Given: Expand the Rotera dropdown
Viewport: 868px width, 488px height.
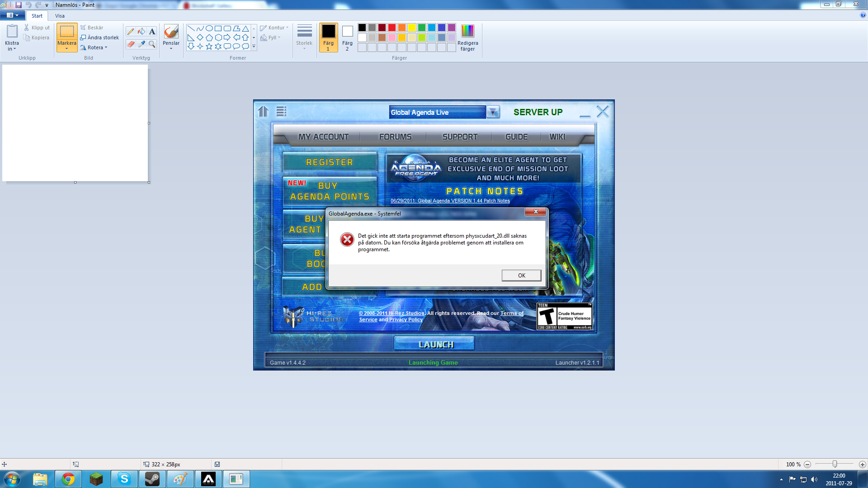Looking at the screenshot, I should click(x=96, y=47).
